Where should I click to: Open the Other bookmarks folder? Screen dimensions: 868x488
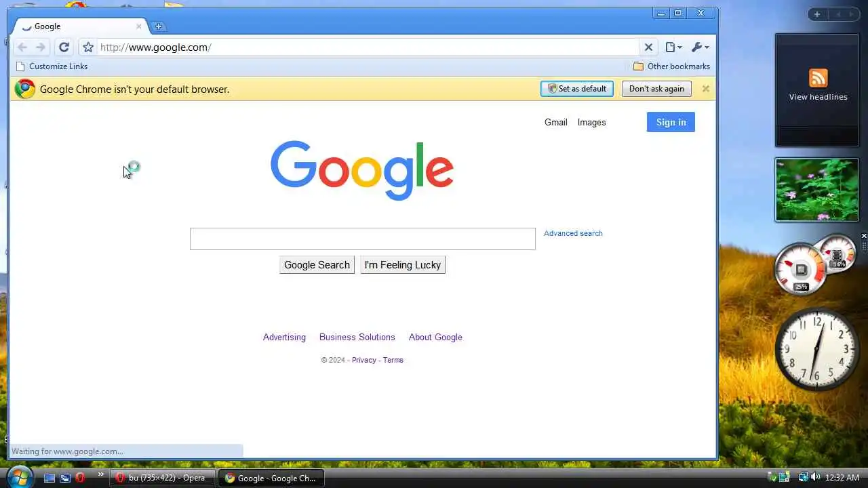click(671, 66)
